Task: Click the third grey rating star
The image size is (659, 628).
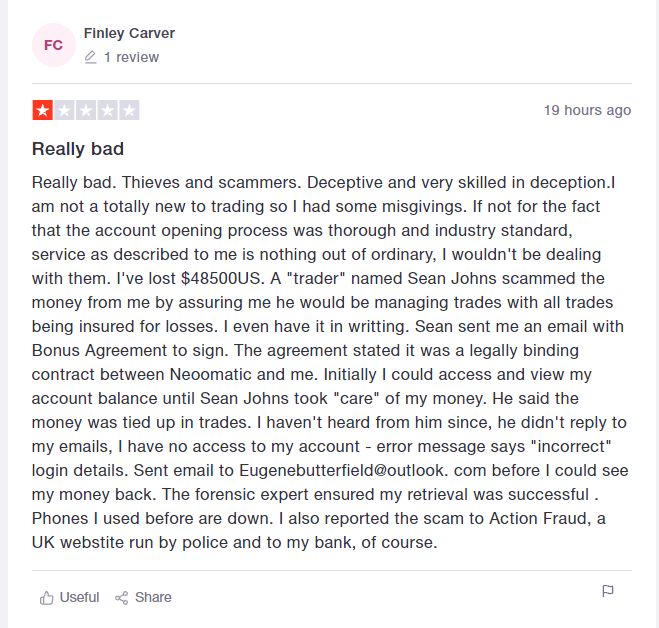Action: pos(86,110)
